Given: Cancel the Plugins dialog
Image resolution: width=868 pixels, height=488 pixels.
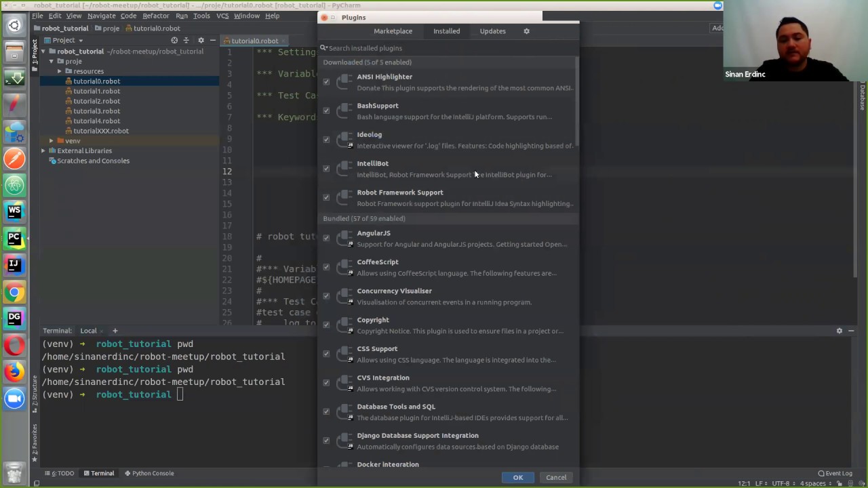Looking at the screenshot, I should tap(556, 477).
